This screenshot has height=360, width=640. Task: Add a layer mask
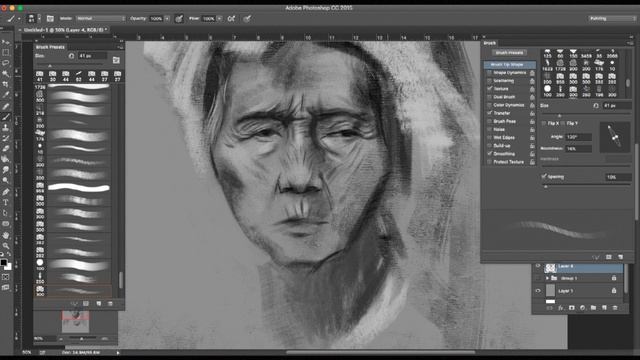(x=571, y=308)
